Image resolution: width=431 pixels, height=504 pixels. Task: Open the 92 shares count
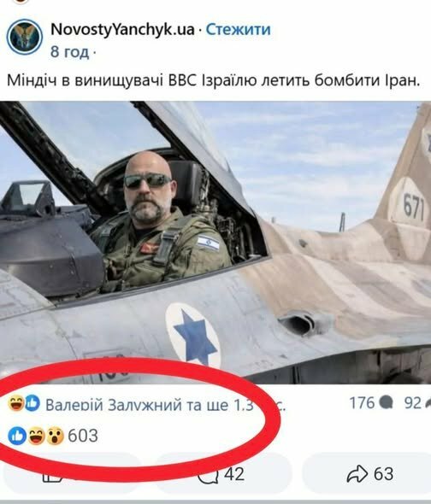[413, 402]
